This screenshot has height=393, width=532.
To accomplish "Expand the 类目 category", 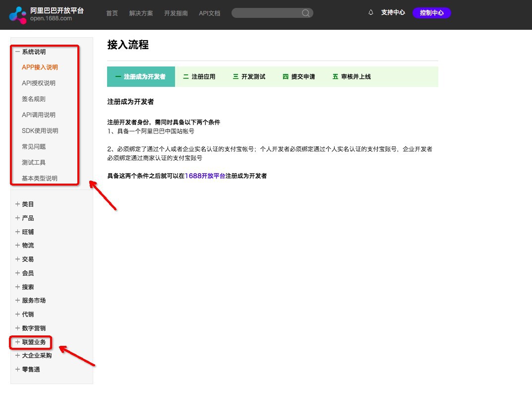I will point(24,204).
